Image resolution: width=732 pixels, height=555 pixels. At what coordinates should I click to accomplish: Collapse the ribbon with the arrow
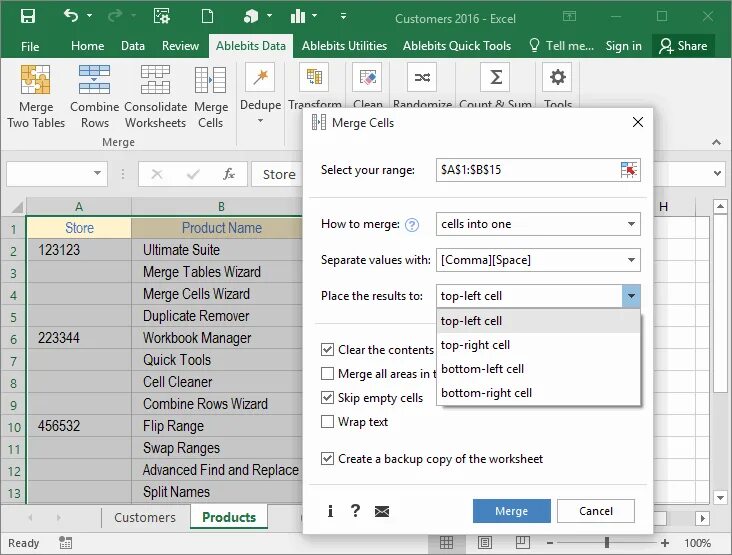[716, 142]
